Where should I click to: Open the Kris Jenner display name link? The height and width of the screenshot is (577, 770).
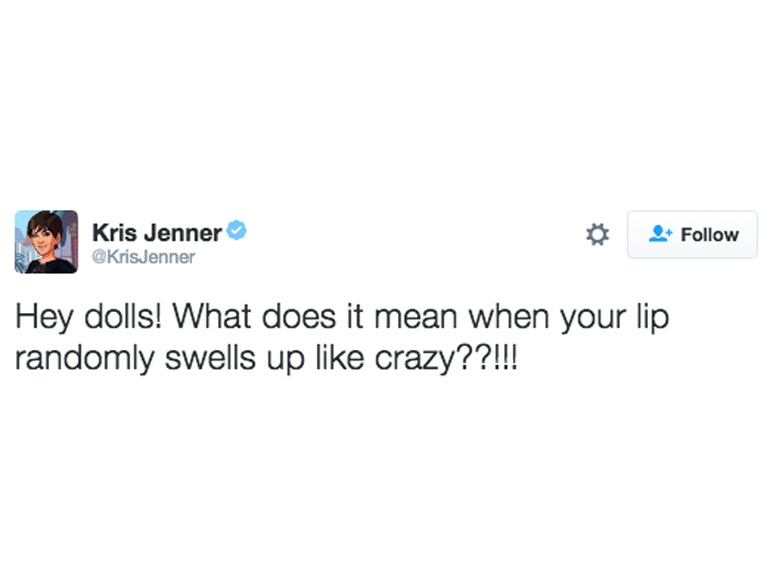tap(157, 233)
